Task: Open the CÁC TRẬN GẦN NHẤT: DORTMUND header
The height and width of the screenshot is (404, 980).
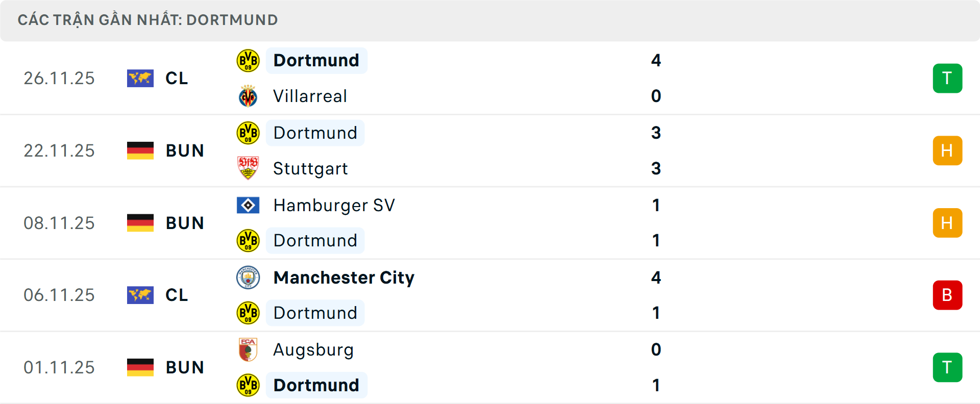Action: click(x=148, y=20)
